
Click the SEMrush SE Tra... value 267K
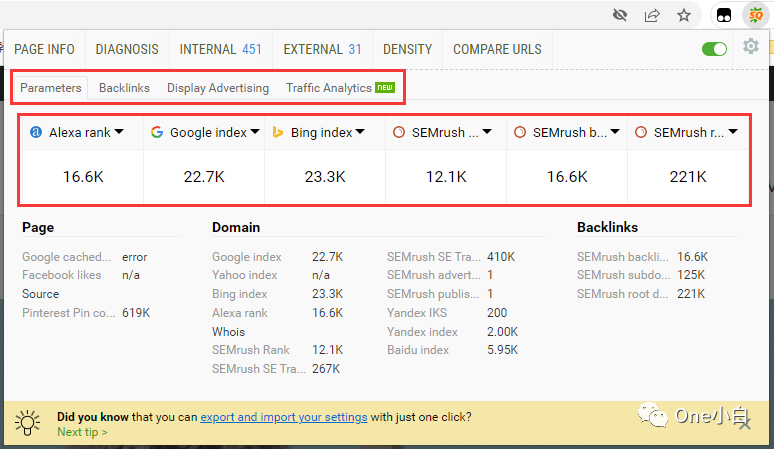tap(326, 369)
